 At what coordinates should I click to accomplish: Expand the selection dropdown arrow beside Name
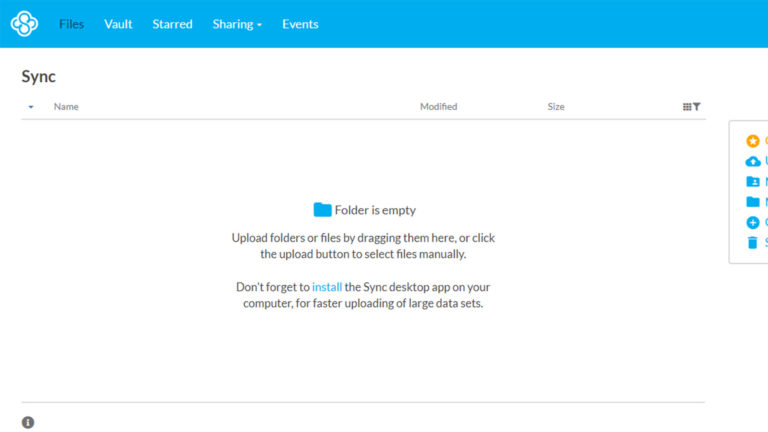pyautogui.click(x=31, y=107)
